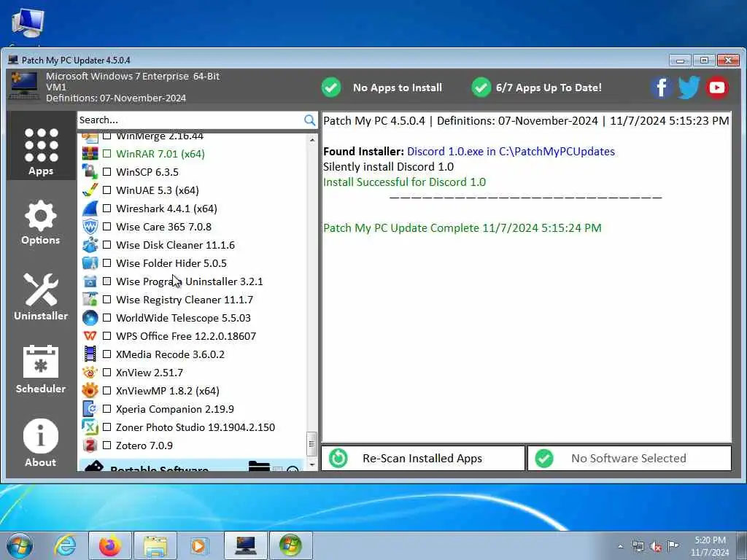Select the Wise Disk Cleaner checkbox
The width and height of the screenshot is (747, 560).
[107, 245]
